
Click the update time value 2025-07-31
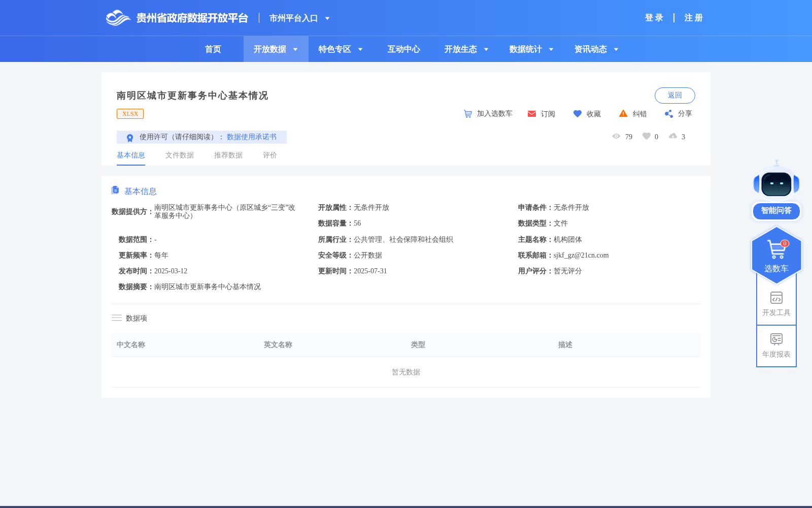coord(370,271)
